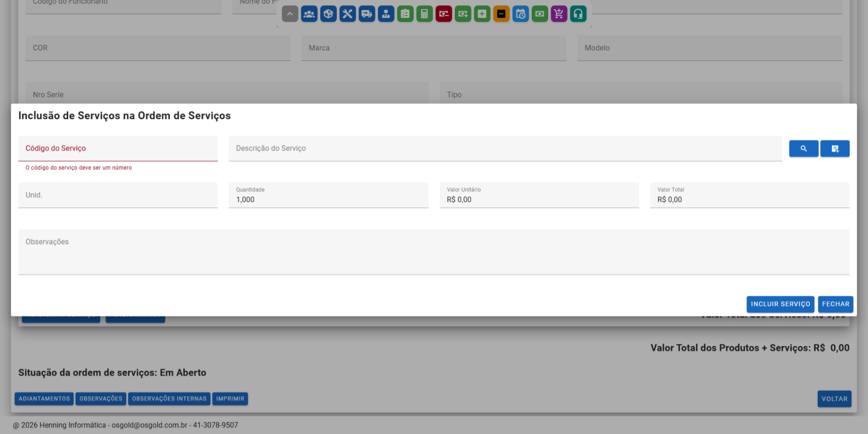
Task: Close the dialog with FECHAR
Action: pos(835,304)
